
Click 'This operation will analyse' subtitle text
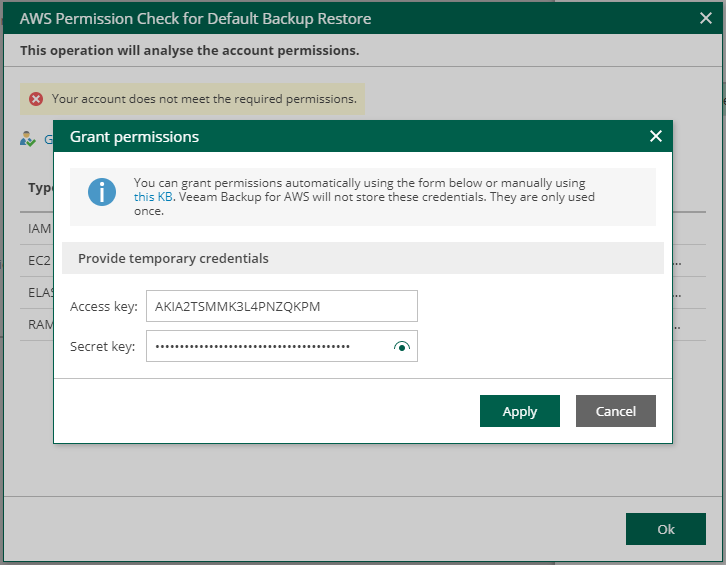[x=189, y=50]
